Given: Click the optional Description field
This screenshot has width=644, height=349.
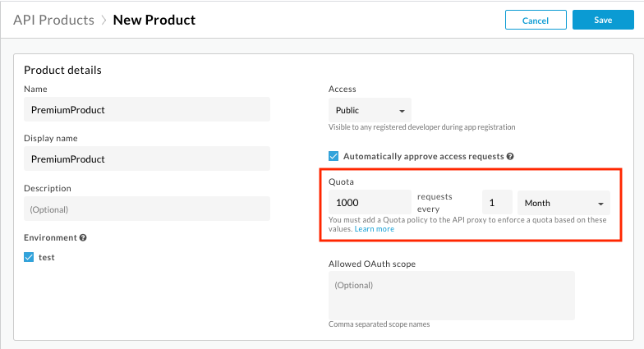Looking at the screenshot, I should (x=146, y=209).
